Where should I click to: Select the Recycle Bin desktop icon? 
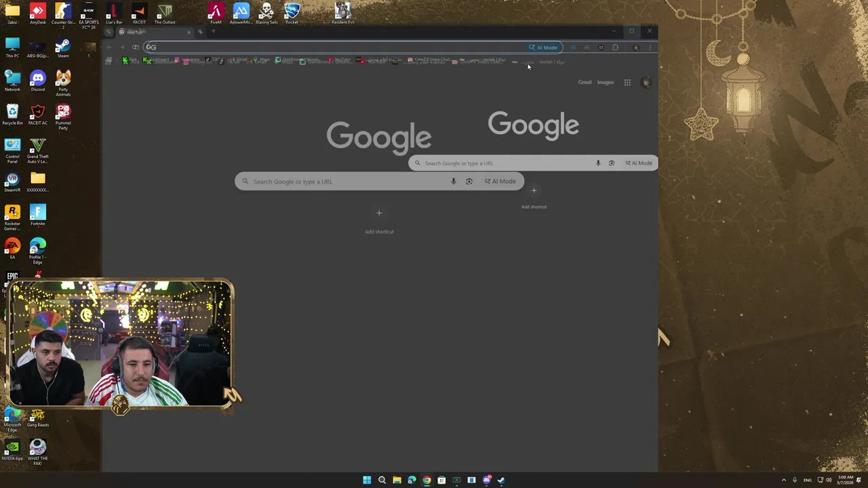pyautogui.click(x=12, y=115)
